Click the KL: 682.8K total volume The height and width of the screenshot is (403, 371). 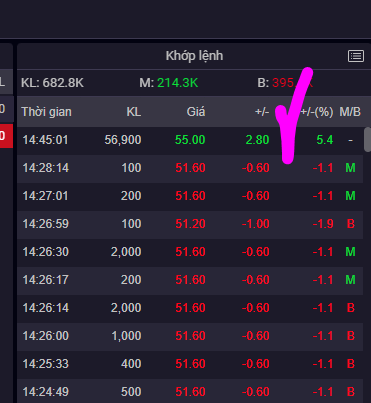pos(52,83)
